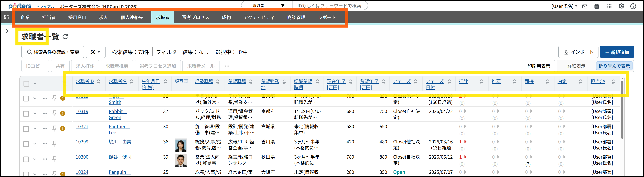This screenshot has width=644, height=177.
Task: Expand the row chevron for Tiger Smith
Action: click(x=35, y=98)
